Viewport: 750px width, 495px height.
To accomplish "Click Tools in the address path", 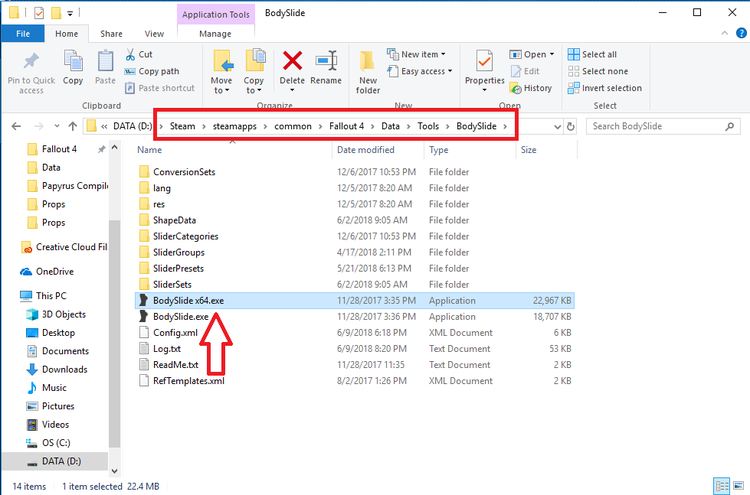I will tap(428, 126).
